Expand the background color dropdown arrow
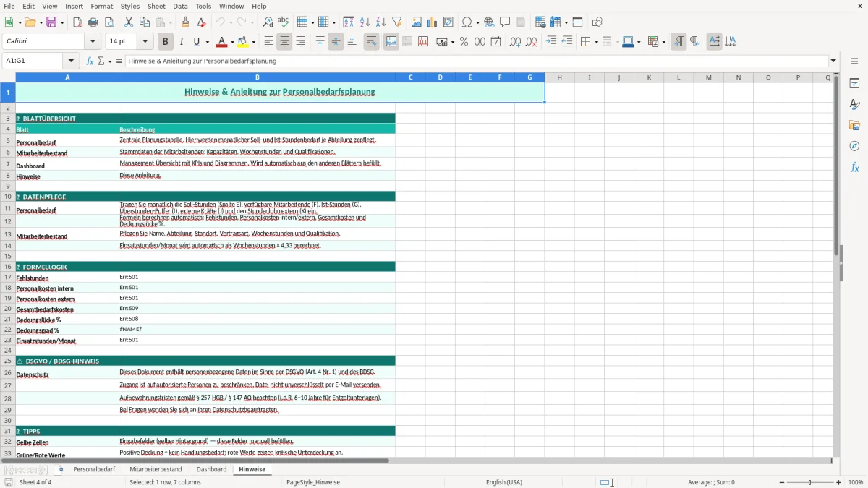 (x=254, y=42)
